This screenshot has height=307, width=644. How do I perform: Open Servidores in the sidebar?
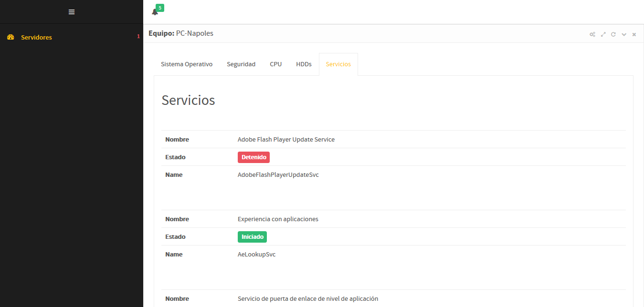point(36,37)
